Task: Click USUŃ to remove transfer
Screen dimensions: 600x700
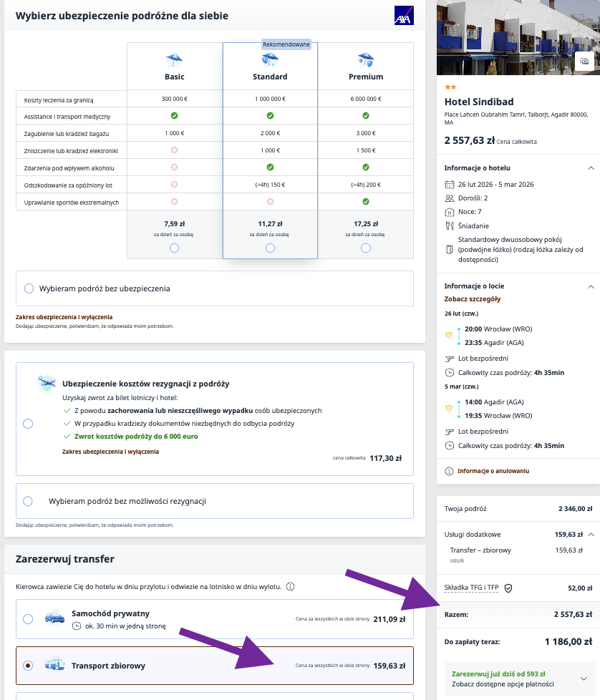Action: tap(456, 561)
